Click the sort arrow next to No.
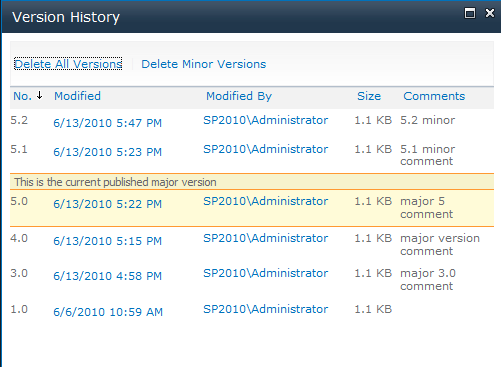 click(39, 96)
